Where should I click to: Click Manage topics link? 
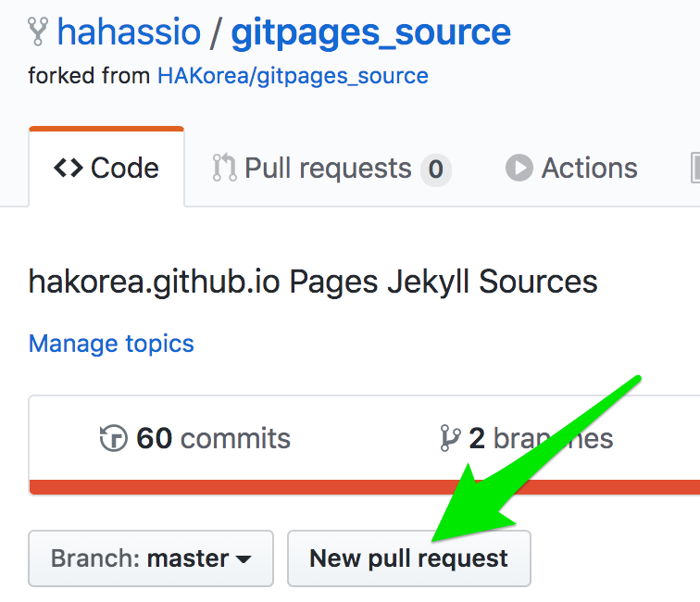coord(111,344)
